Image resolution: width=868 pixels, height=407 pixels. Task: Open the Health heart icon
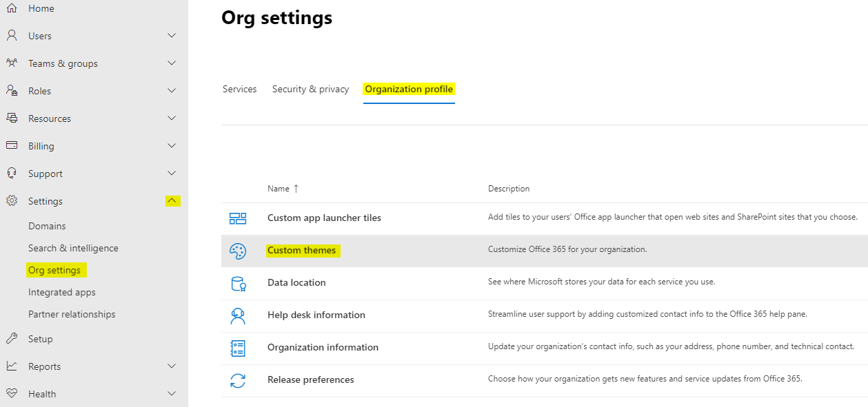[x=11, y=393]
